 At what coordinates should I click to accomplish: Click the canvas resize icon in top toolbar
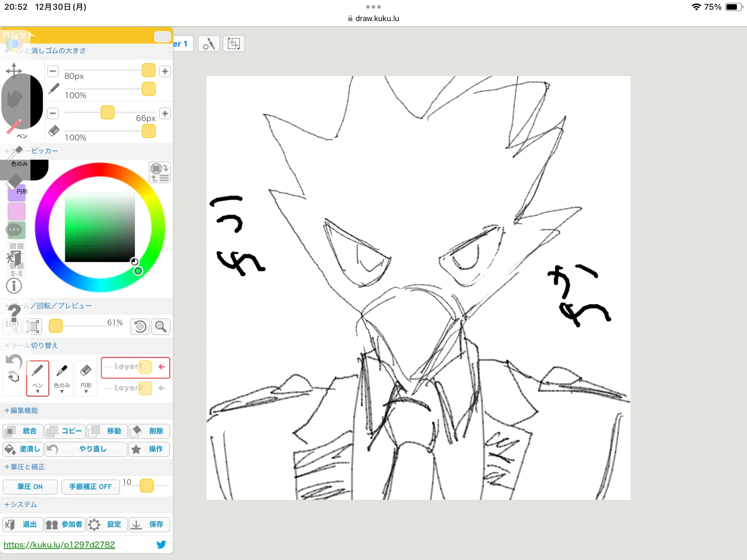pyautogui.click(x=234, y=44)
